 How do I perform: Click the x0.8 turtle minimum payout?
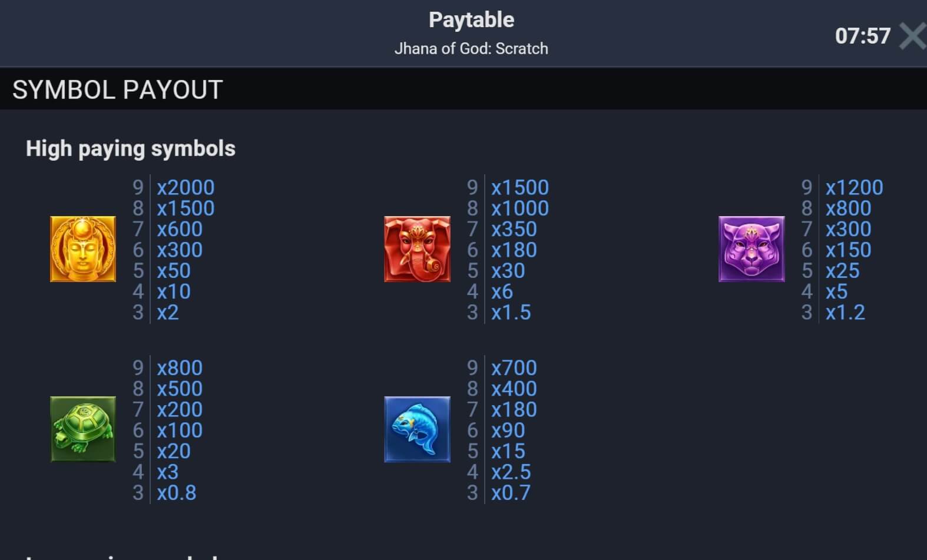[177, 493]
